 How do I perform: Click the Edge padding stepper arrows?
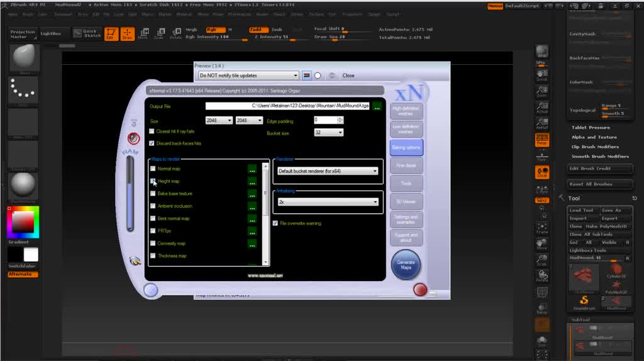(340, 120)
